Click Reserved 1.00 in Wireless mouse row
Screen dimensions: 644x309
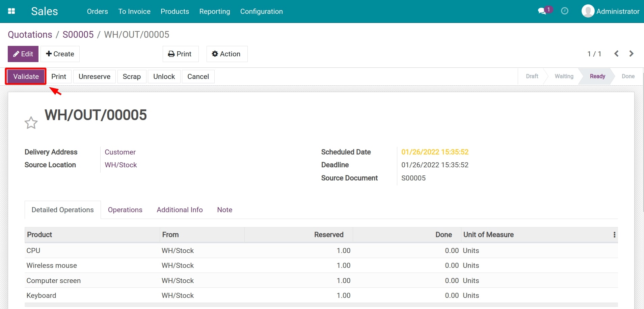(x=344, y=265)
